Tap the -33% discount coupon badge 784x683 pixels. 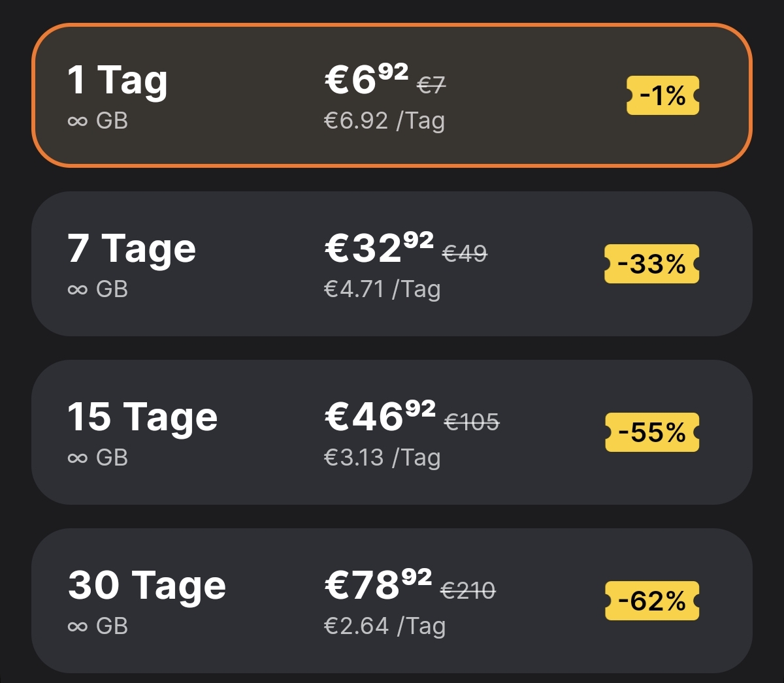click(652, 264)
